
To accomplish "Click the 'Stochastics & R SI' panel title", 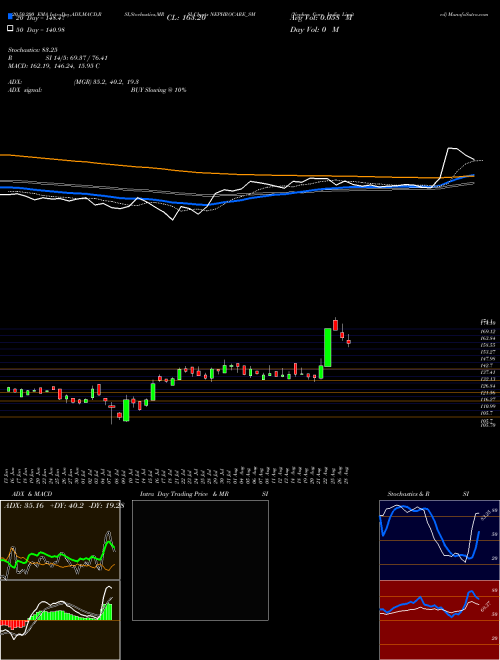I will 428,494.
